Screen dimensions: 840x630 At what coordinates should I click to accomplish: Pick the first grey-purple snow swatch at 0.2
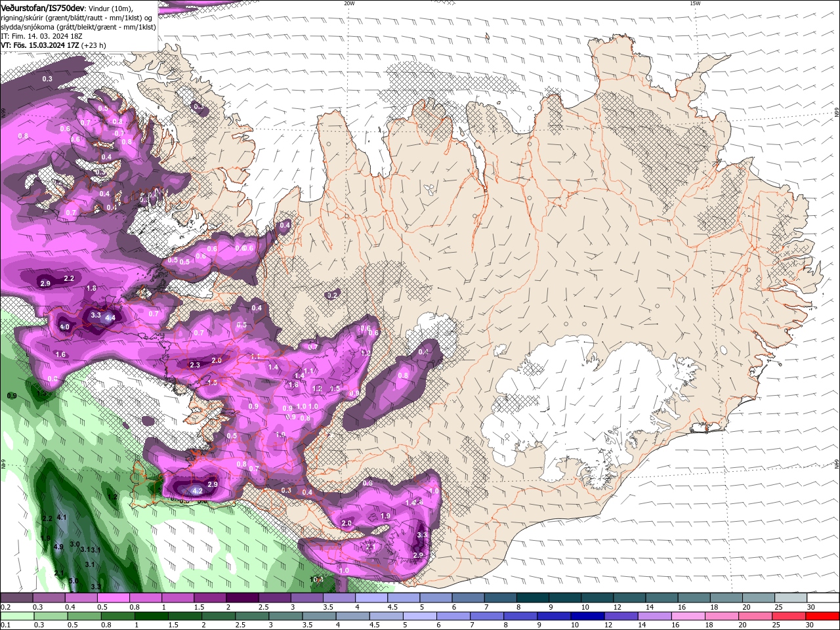click(x=16, y=598)
